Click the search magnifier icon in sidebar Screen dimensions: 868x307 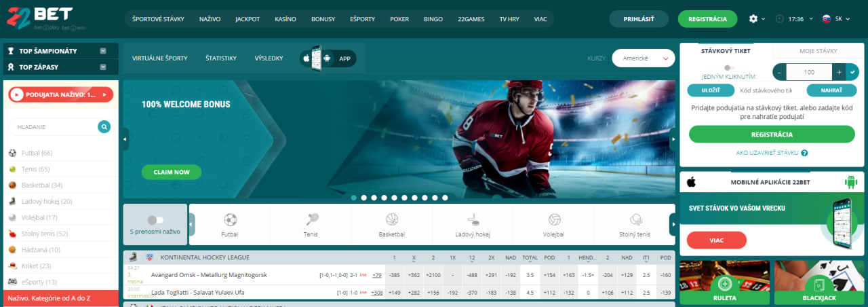tap(104, 126)
